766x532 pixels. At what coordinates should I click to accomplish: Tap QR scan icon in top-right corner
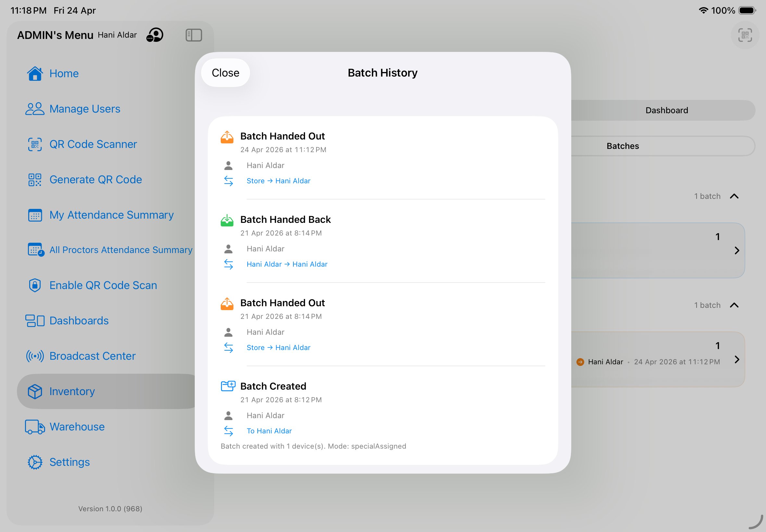[x=745, y=35]
